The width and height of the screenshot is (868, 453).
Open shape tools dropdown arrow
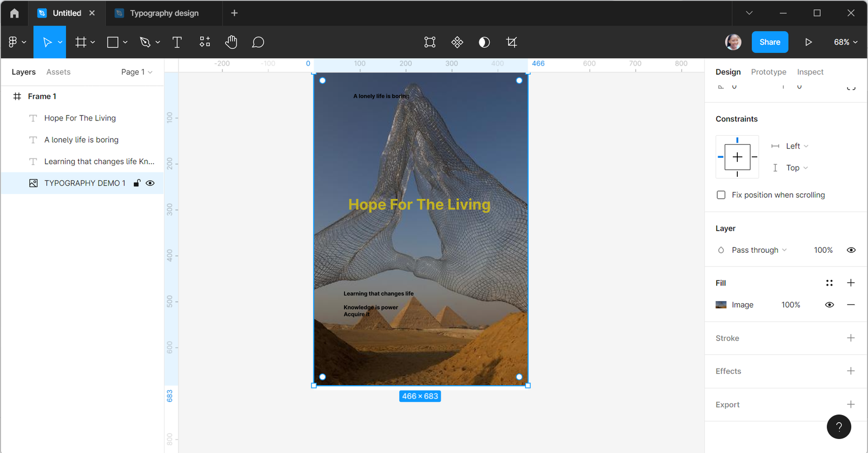(x=125, y=42)
